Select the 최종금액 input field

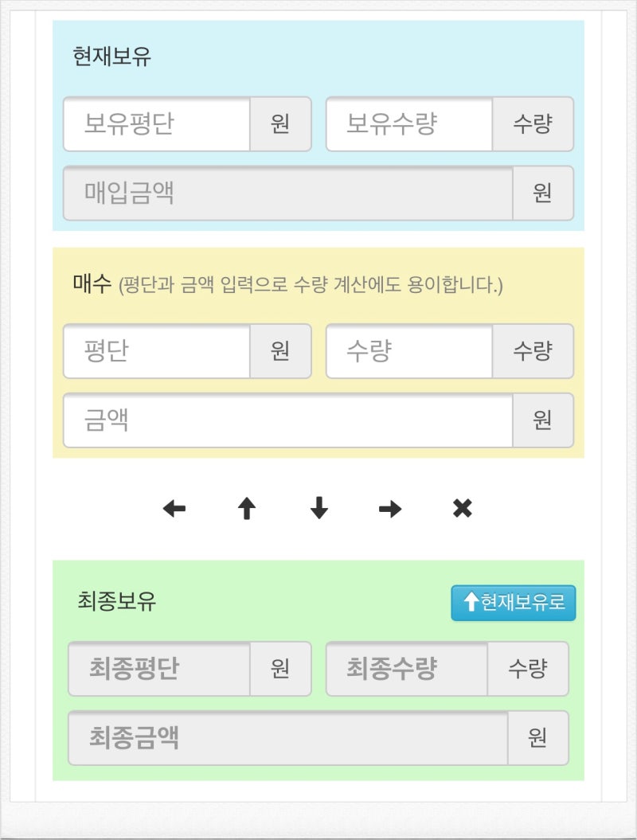tap(287, 738)
